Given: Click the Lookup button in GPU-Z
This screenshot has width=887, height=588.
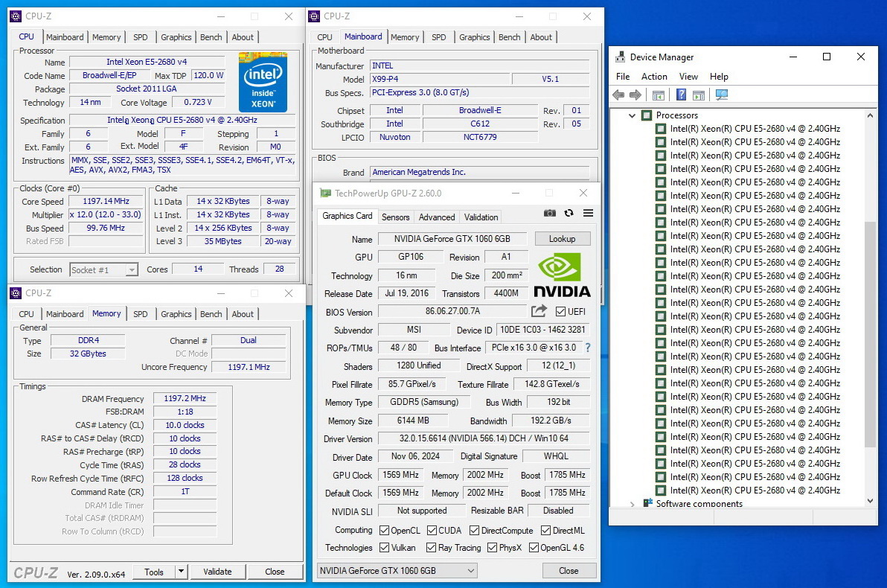Looking at the screenshot, I should click(562, 239).
